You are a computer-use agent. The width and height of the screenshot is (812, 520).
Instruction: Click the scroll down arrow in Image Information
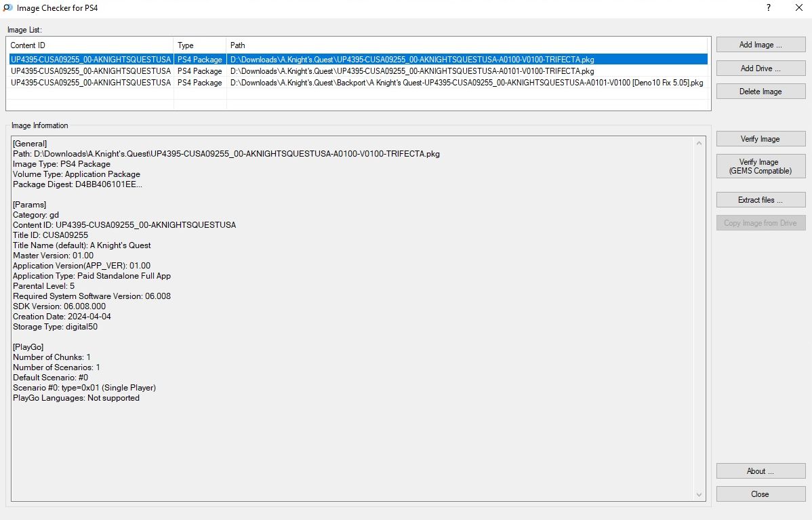coord(699,495)
